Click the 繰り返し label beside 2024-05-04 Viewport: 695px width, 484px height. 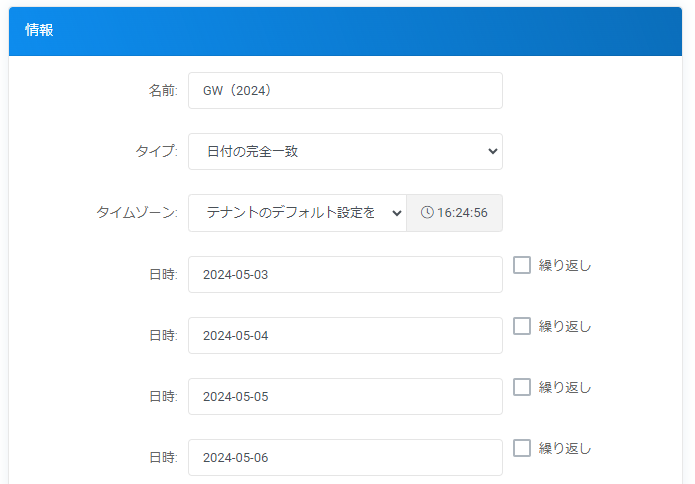(565, 326)
